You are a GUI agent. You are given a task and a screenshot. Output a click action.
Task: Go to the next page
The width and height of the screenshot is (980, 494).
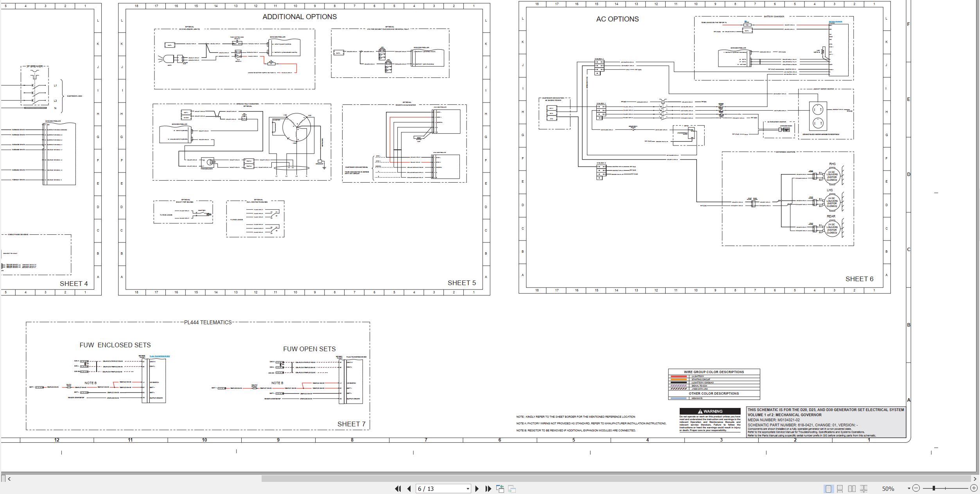point(477,489)
